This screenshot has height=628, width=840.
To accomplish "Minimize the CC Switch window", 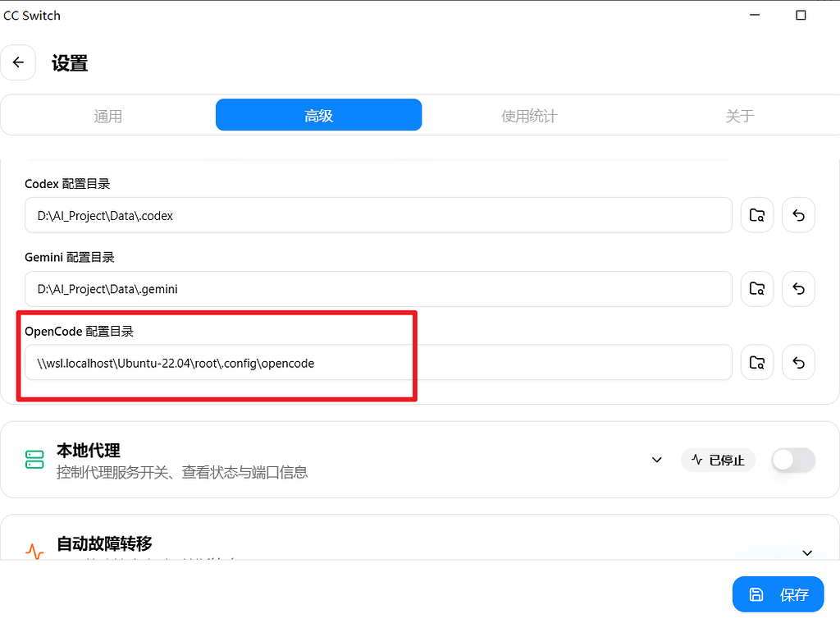I will pyautogui.click(x=755, y=15).
